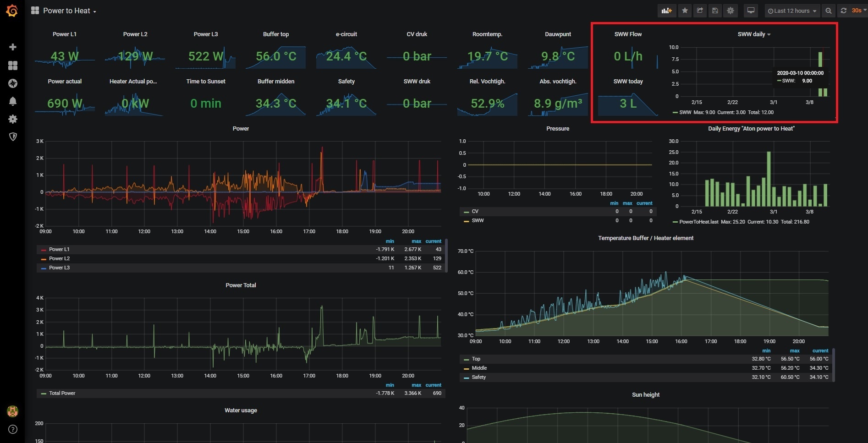Open Configuration gear in the sidebar
The width and height of the screenshot is (868, 443).
[x=13, y=119]
